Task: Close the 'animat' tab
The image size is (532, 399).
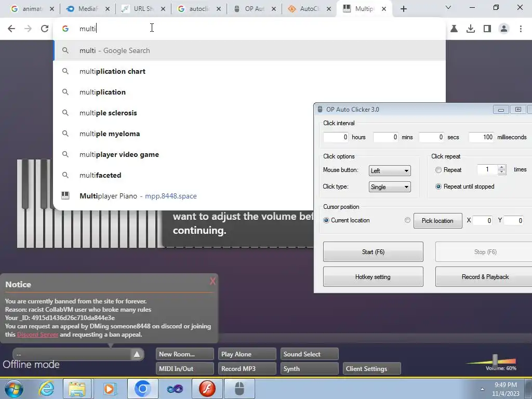Action: pyautogui.click(x=52, y=9)
